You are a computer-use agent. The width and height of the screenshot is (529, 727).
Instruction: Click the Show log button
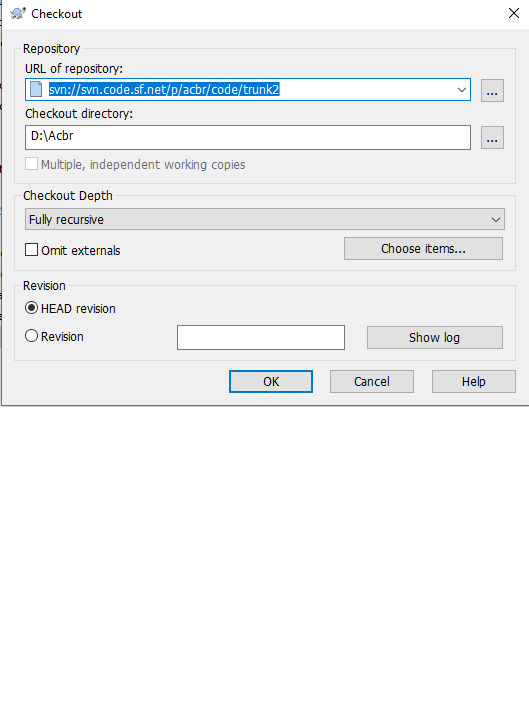tap(435, 338)
